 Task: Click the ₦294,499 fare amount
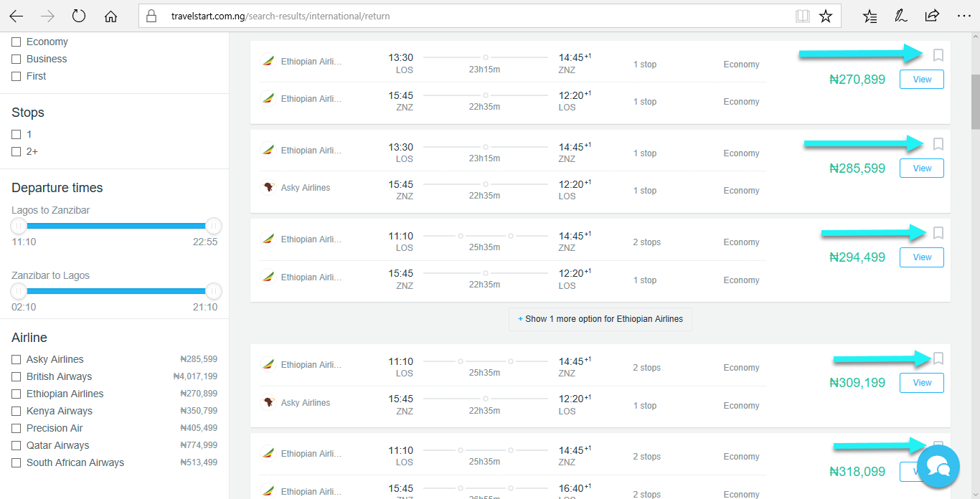click(x=857, y=257)
